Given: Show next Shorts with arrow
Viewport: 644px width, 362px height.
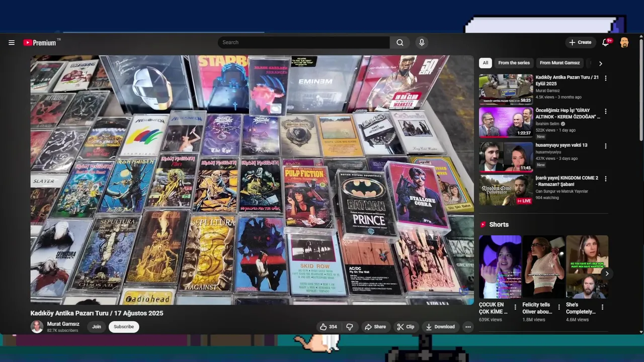Looking at the screenshot, I should point(607,274).
